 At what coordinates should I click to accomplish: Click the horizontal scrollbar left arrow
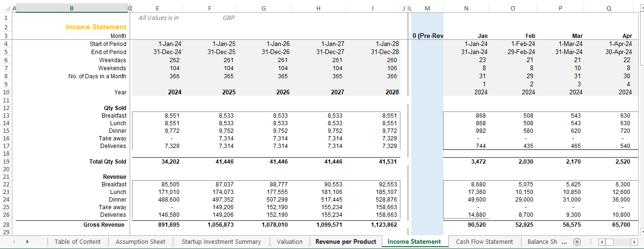coord(601,242)
